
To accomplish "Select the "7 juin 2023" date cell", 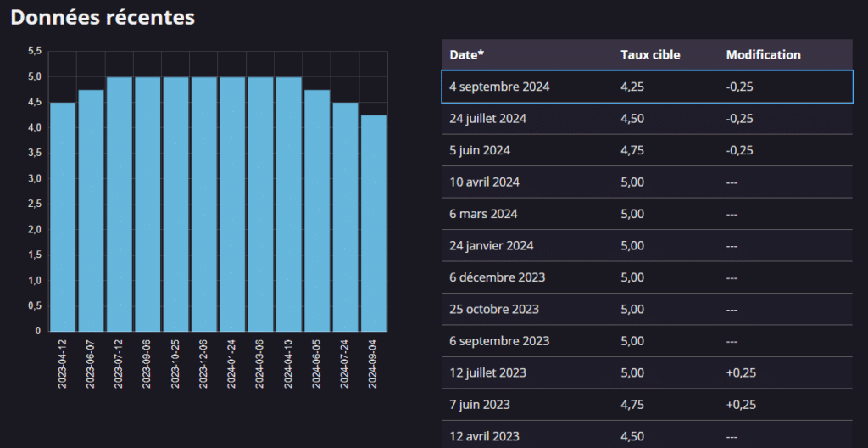I will click(x=480, y=405).
